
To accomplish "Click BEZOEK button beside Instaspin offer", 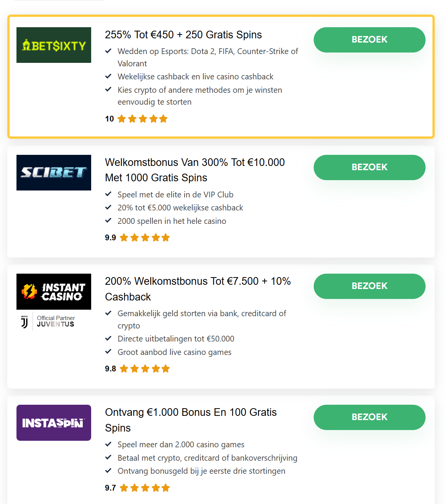I will point(369,417).
